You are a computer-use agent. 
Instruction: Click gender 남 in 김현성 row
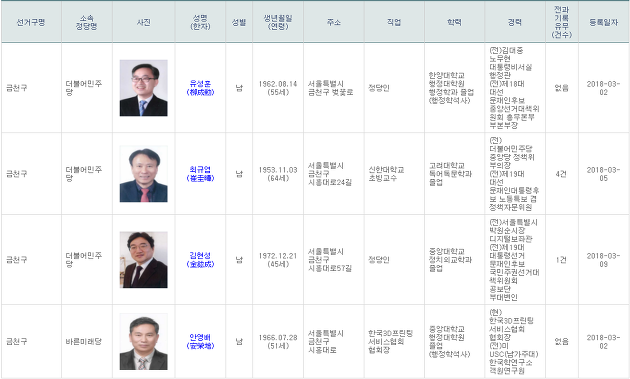pyautogui.click(x=239, y=260)
